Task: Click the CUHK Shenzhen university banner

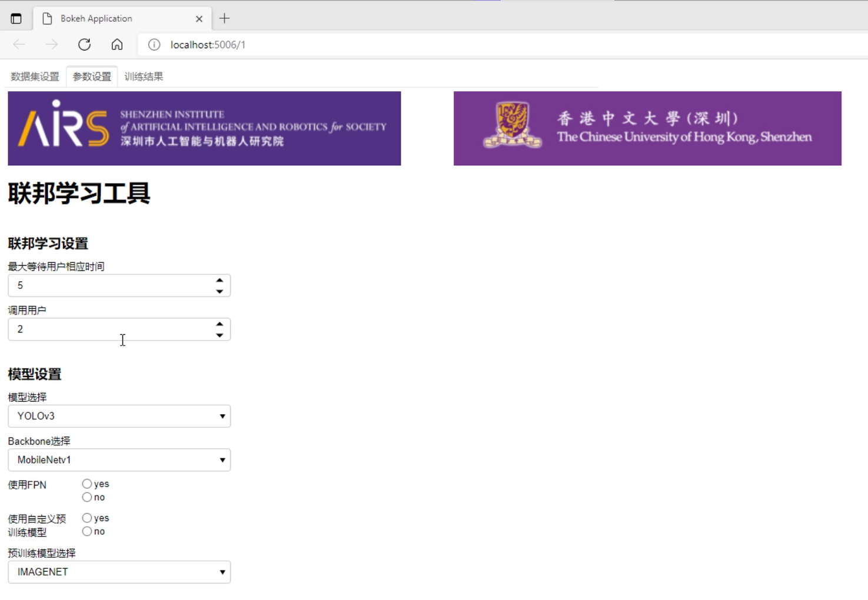Action: coord(647,128)
